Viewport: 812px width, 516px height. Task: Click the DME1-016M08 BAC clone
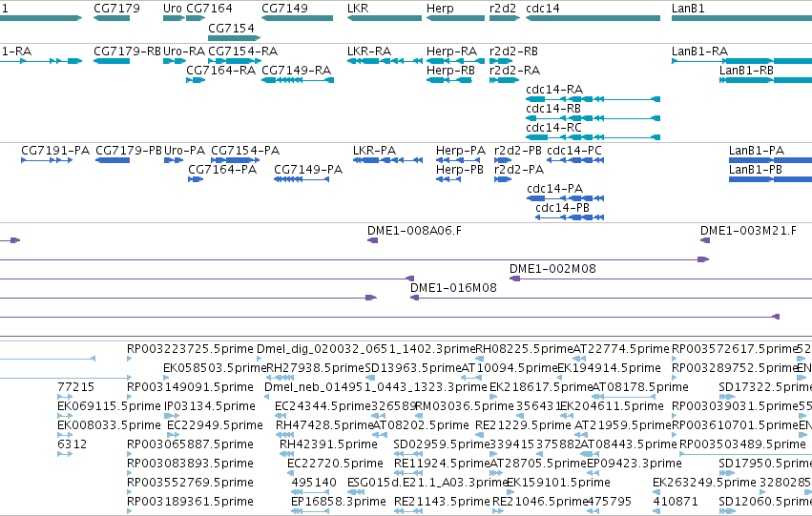(x=611, y=299)
